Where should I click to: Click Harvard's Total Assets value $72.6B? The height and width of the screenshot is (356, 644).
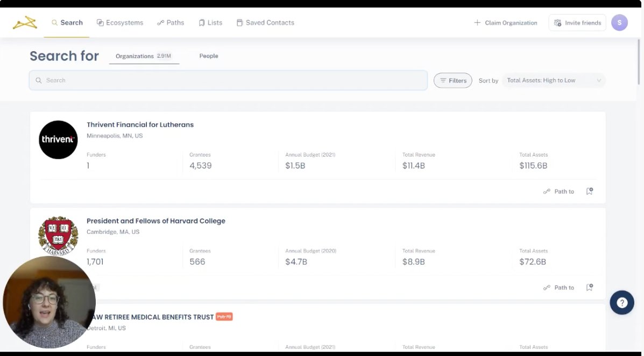coord(532,262)
